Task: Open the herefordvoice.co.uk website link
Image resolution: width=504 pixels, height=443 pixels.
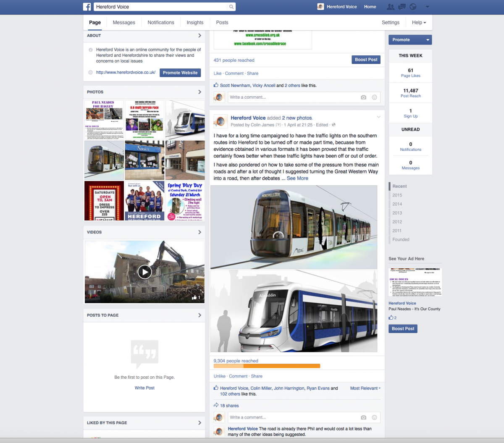Action: click(x=126, y=73)
